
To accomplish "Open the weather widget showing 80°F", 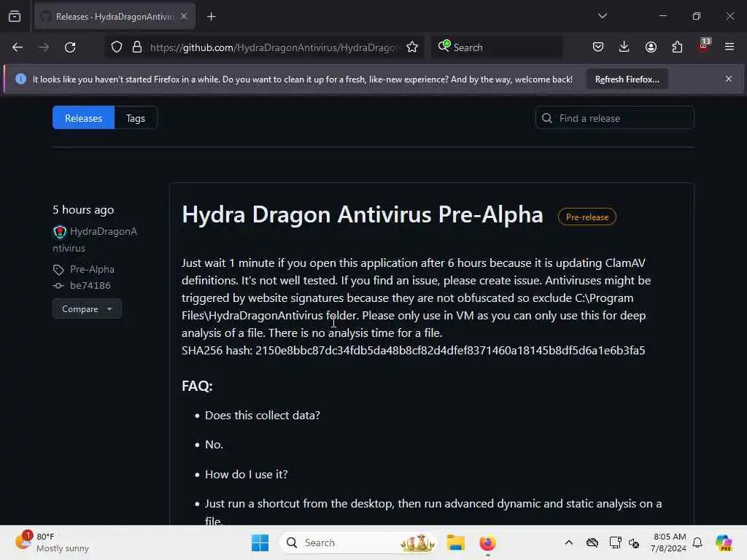I will pos(53,542).
